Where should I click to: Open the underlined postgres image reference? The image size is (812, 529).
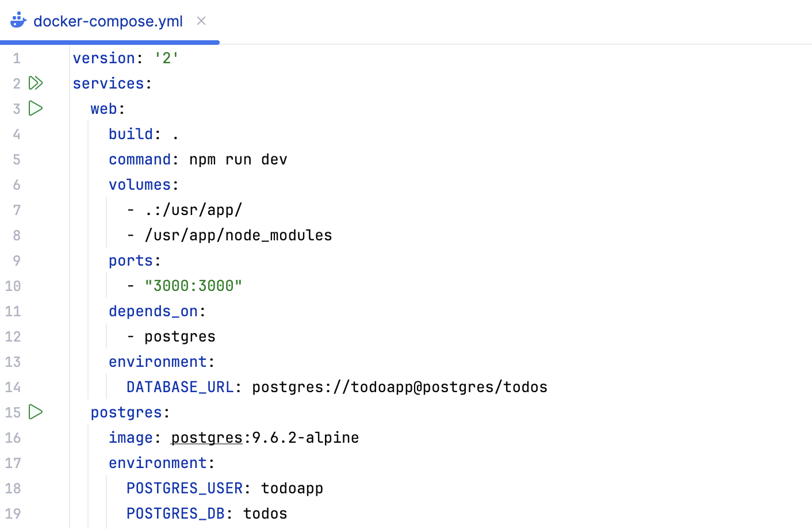coord(206,438)
